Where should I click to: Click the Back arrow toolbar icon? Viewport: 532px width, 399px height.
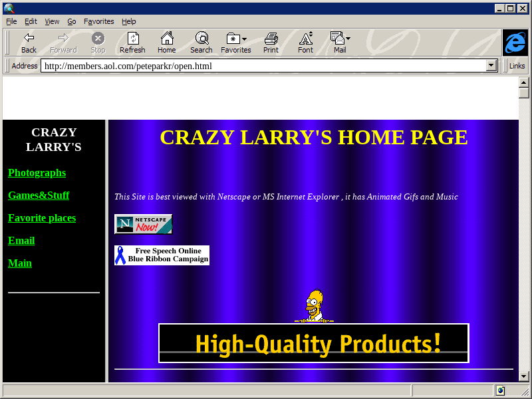[x=29, y=39]
